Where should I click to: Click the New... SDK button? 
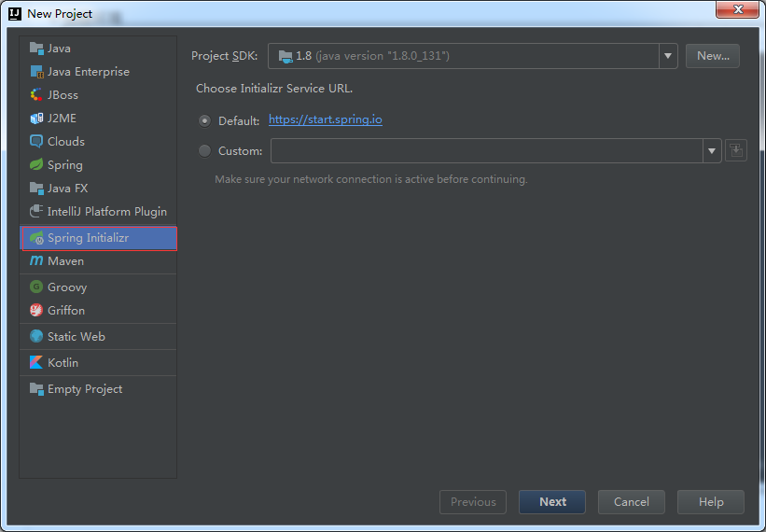pyautogui.click(x=712, y=56)
